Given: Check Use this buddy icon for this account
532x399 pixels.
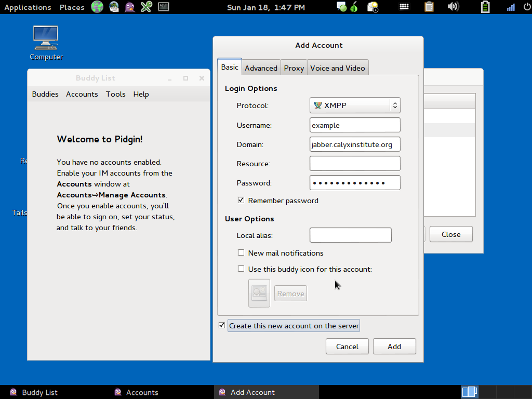Looking at the screenshot, I should (241, 269).
